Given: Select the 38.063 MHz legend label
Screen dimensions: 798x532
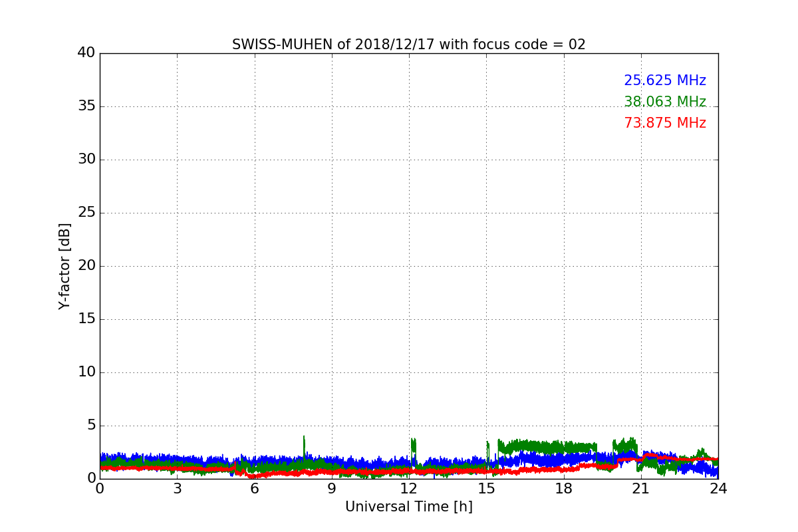Looking at the screenshot, I should point(665,102).
